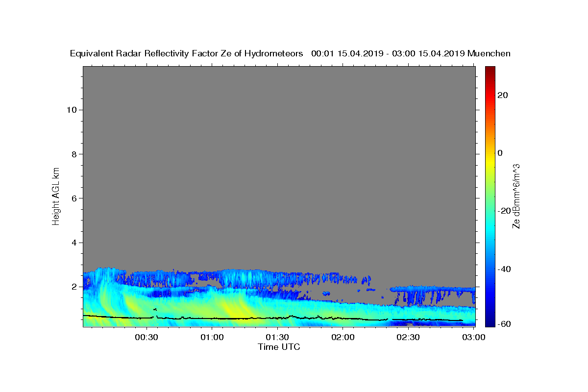588x392 pixels.
Task: Click the '03:00' time tick label
Action: coord(474,338)
